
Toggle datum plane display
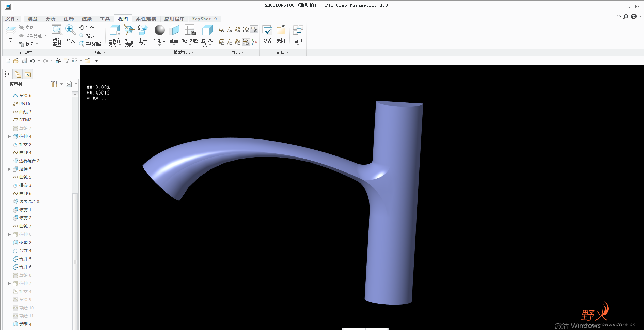click(221, 30)
